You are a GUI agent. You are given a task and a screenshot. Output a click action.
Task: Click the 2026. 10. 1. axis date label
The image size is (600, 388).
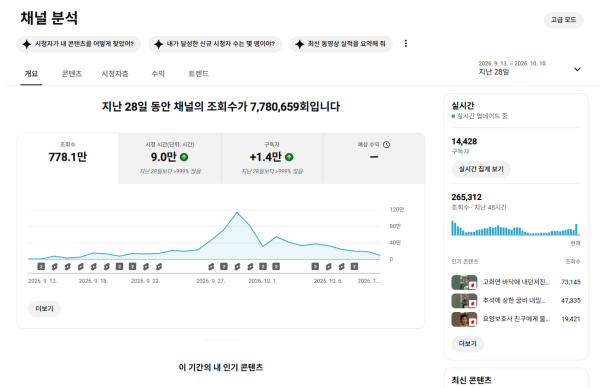263,281
